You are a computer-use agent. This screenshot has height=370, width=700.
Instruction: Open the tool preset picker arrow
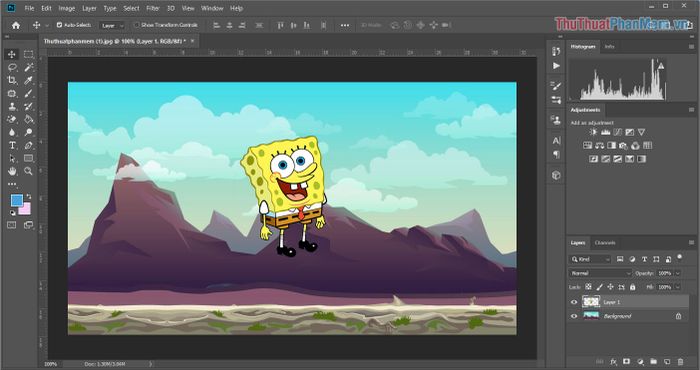[47, 25]
